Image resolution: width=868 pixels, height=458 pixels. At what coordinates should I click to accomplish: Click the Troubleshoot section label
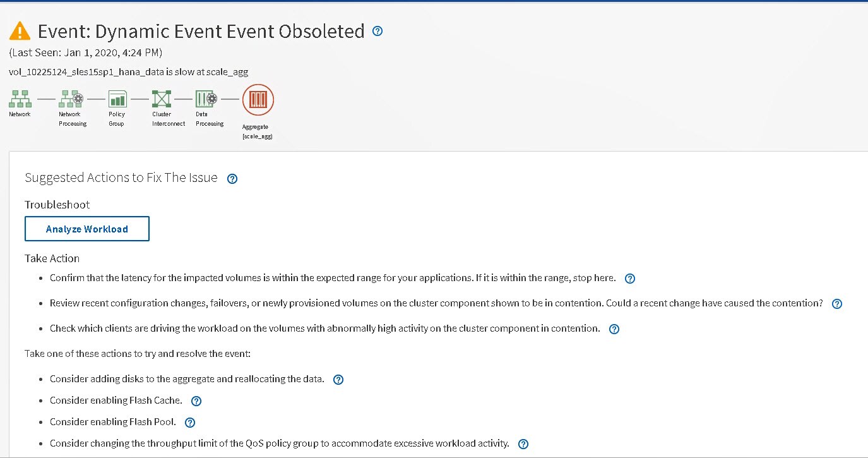tap(57, 205)
